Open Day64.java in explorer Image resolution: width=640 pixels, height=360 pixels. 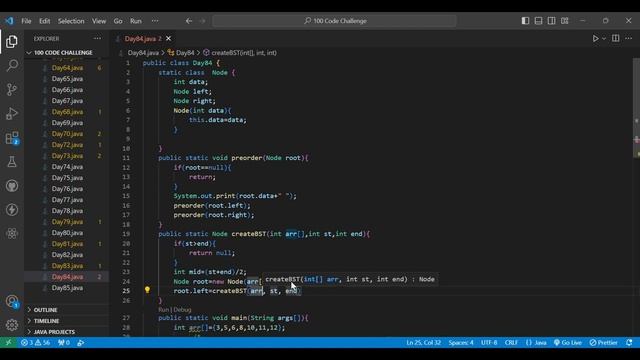tap(67, 68)
